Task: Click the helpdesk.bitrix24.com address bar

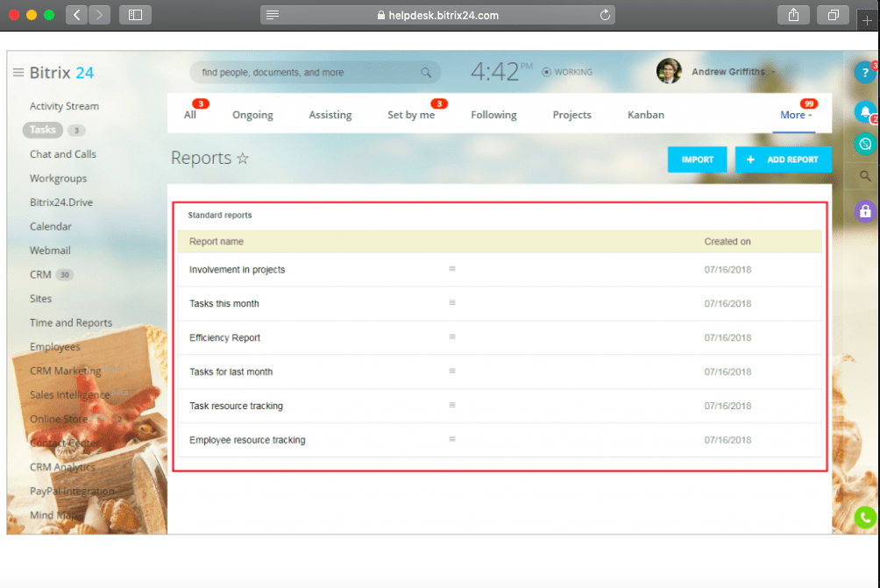Action: 437,15
